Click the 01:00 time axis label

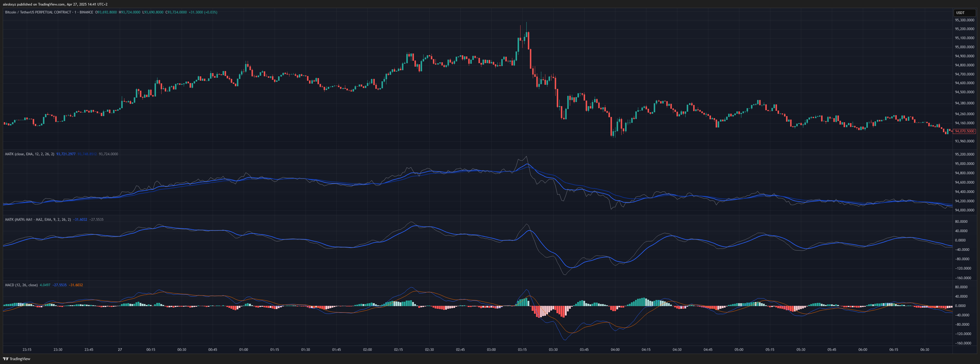point(244,350)
